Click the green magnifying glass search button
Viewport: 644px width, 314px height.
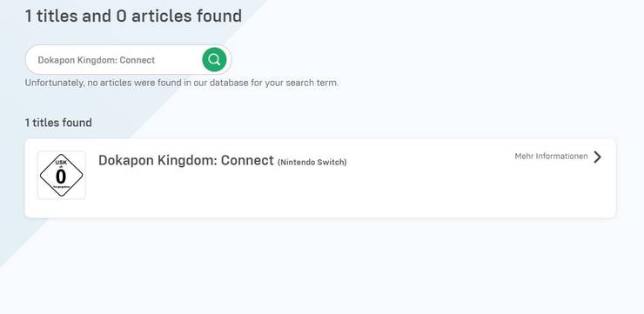point(214,59)
